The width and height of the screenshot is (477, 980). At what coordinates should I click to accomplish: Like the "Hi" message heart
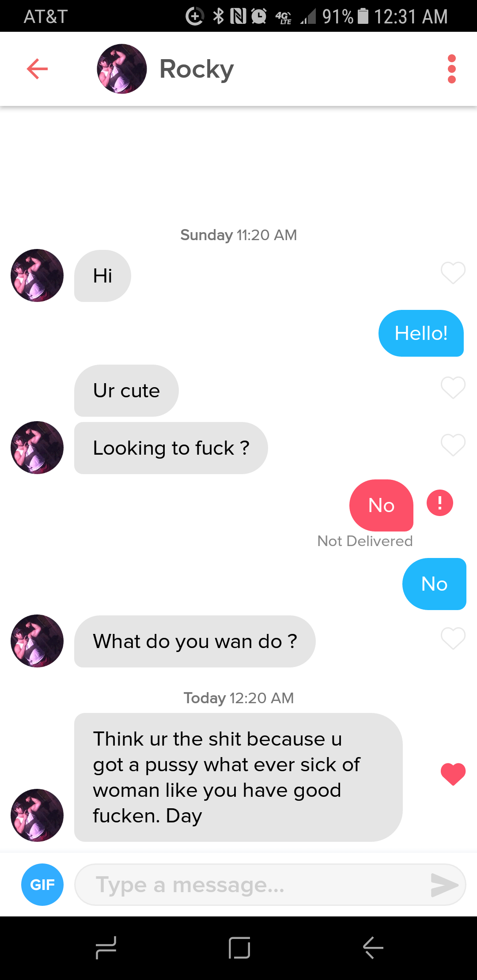(453, 273)
